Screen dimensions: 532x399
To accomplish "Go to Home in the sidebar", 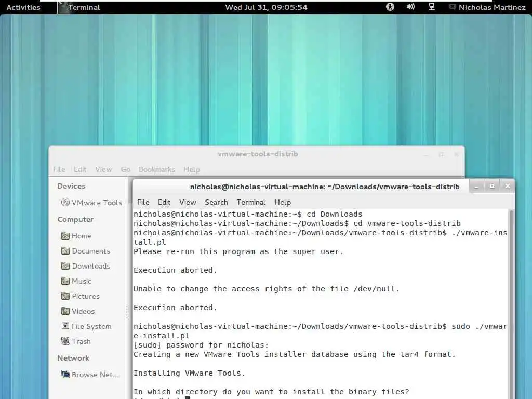I will pyautogui.click(x=82, y=236).
